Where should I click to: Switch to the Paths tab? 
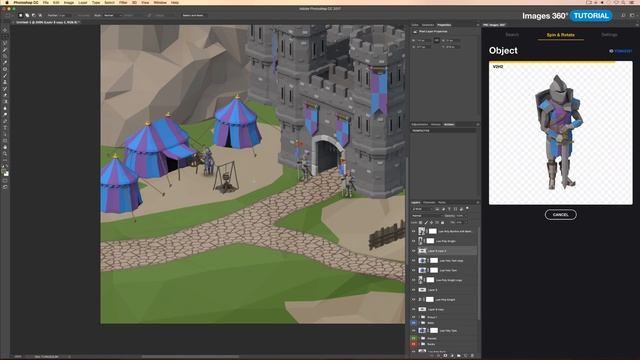tap(442, 202)
